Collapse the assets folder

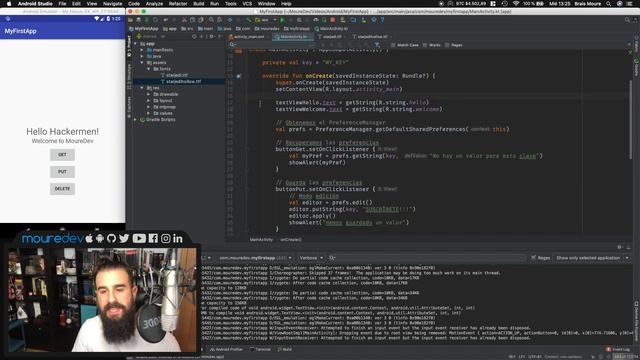[x=142, y=62]
